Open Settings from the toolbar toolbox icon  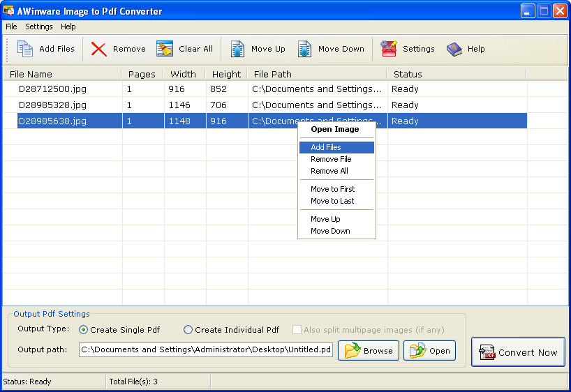pos(389,49)
